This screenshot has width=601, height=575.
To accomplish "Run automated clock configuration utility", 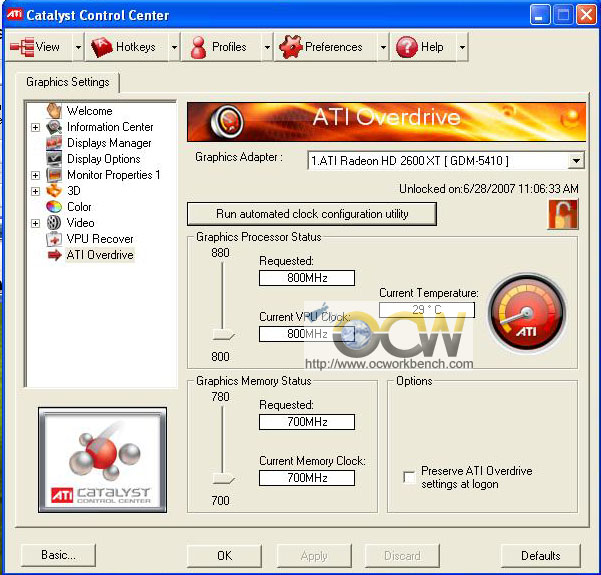I will point(312,214).
